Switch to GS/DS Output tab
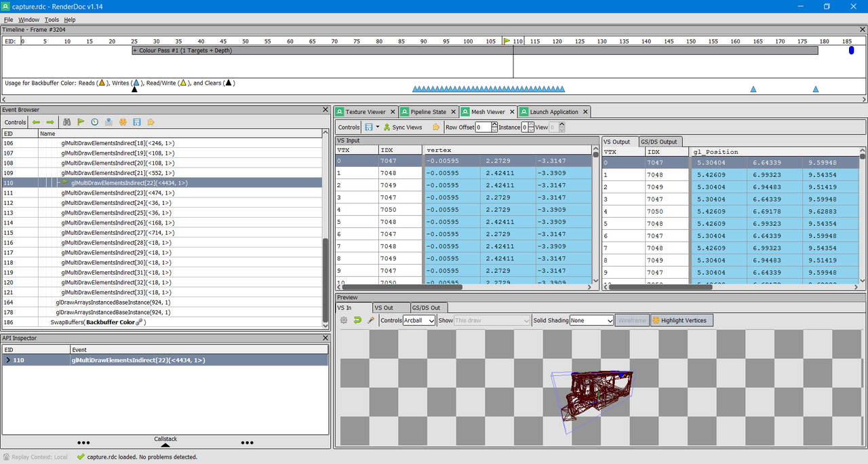The width and height of the screenshot is (868, 464). pos(658,142)
